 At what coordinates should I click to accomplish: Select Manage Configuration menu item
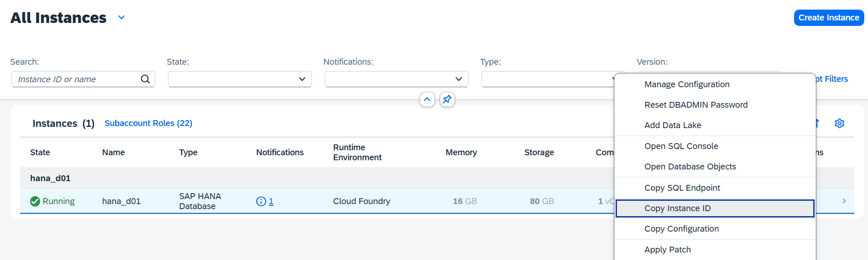715,84
